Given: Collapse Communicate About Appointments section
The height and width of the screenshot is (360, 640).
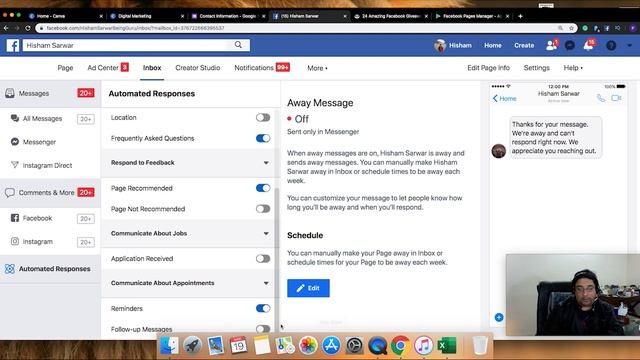Looking at the screenshot, I should (266, 283).
